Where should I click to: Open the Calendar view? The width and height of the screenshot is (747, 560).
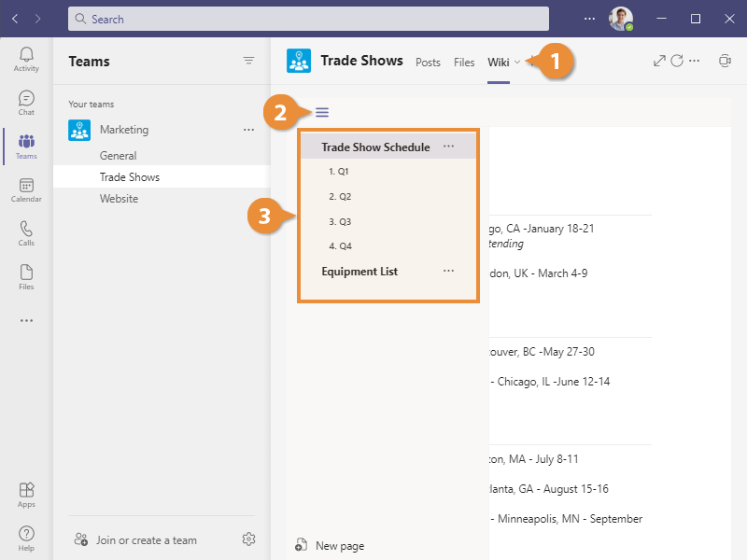point(26,190)
